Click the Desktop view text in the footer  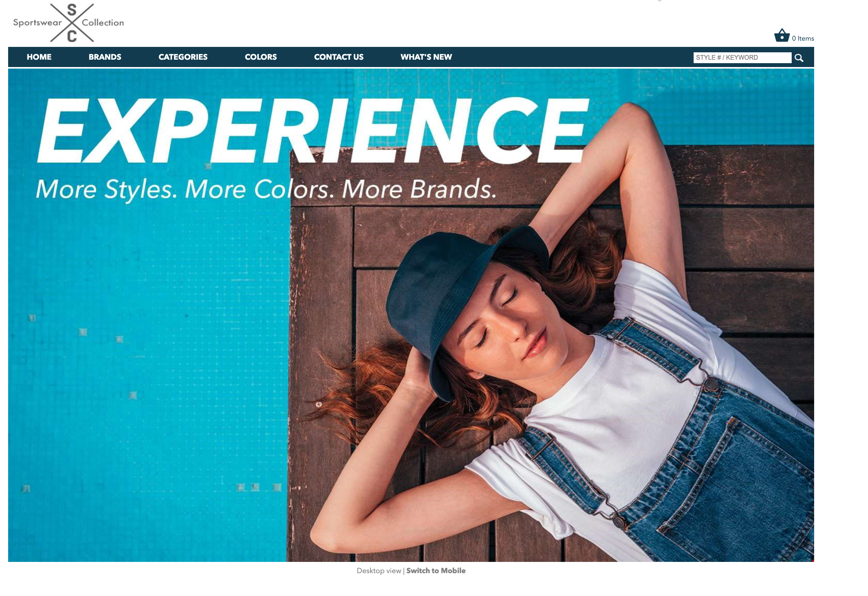click(379, 571)
